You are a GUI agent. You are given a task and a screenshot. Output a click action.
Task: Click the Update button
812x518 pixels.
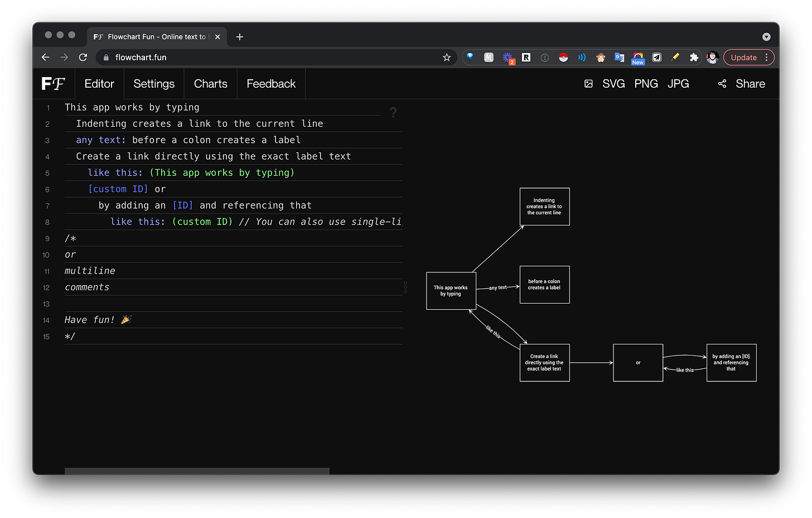pyautogui.click(x=744, y=57)
